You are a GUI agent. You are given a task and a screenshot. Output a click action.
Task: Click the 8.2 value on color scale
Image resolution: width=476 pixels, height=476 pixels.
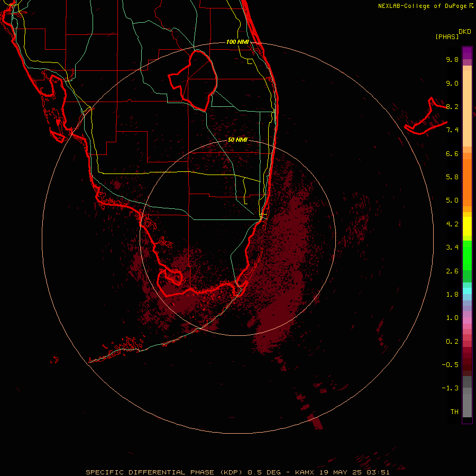point(452,106)
